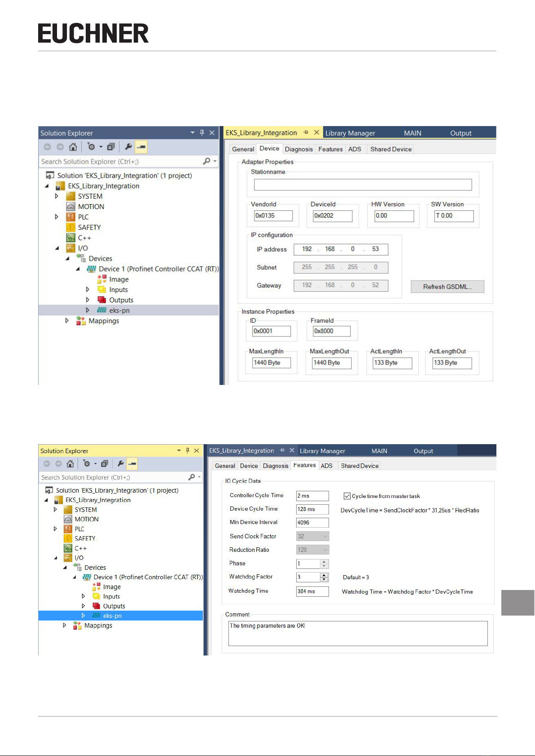535x756 pixels.
Task: Open MAIN document tab in lower screenshot
Action: tap(379, 451)
